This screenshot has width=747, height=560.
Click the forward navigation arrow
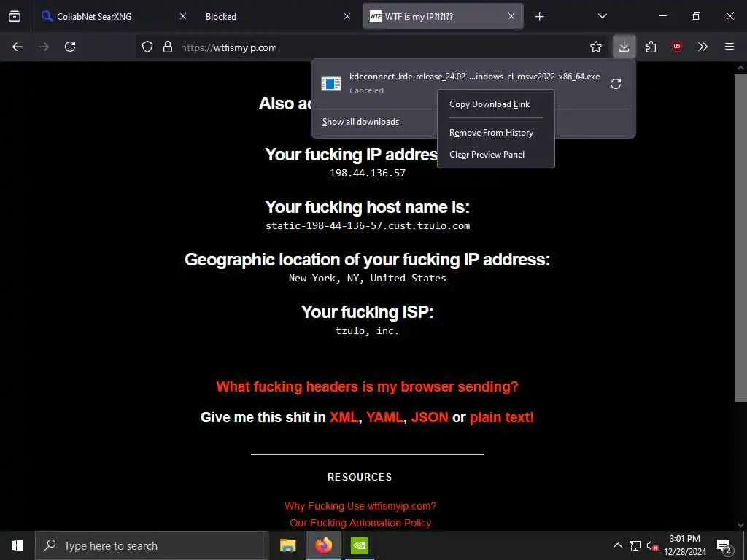coord(44,47)
